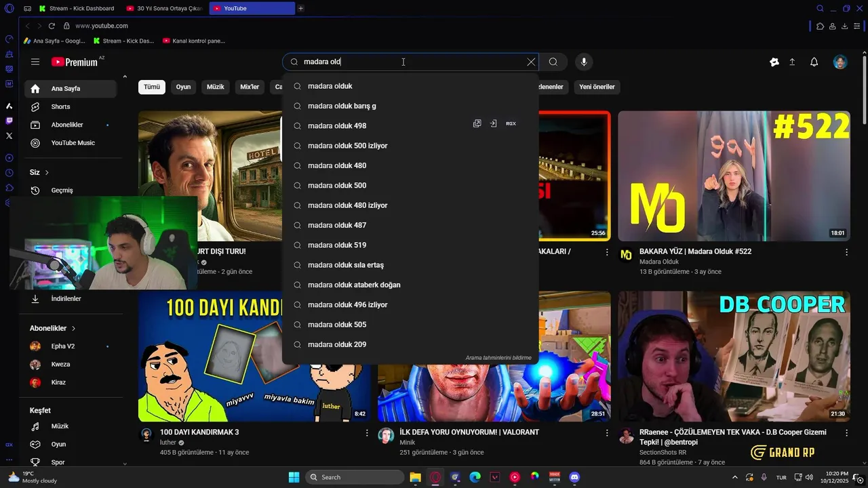
Task: Pick suggestion 'madara olduk ataberk doğan'
Action: (410, 285)
